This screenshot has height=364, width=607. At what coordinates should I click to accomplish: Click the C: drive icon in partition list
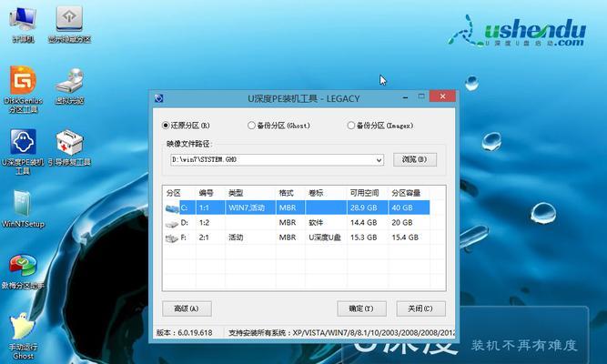coord(171,208)
